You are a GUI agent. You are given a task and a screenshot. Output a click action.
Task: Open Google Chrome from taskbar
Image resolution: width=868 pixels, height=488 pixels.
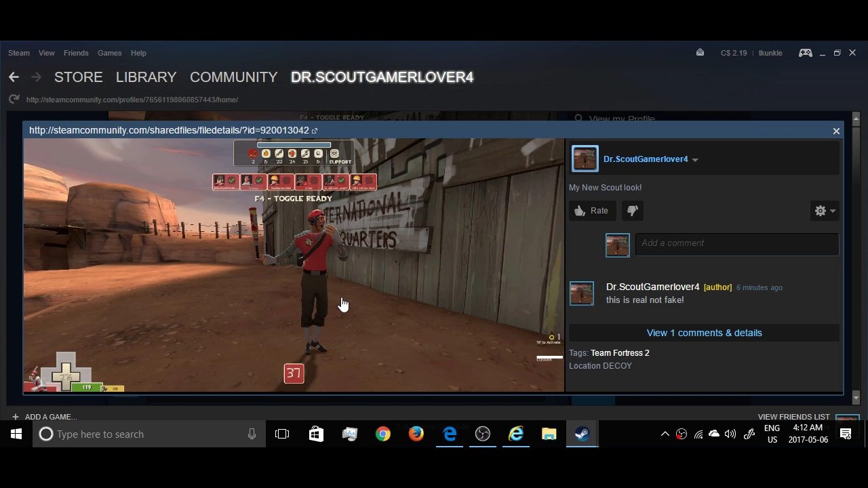[x=383, y=434]
